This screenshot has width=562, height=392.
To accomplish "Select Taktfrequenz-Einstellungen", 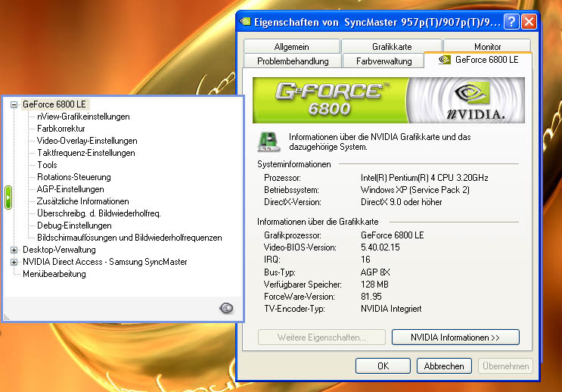I will [86, 153].
